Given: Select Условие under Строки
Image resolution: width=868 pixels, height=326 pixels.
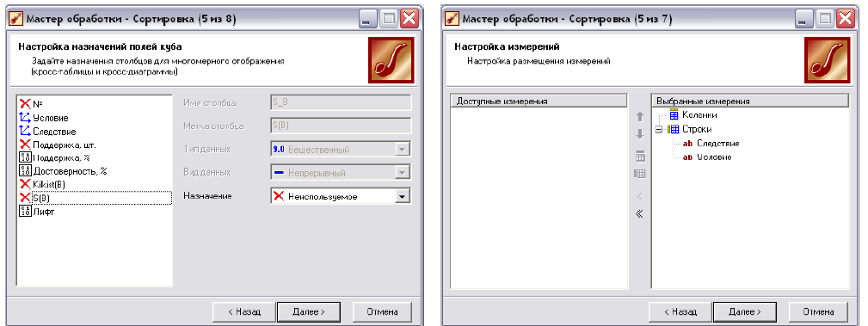Looking at the screenshot, I should click(714, 157).
